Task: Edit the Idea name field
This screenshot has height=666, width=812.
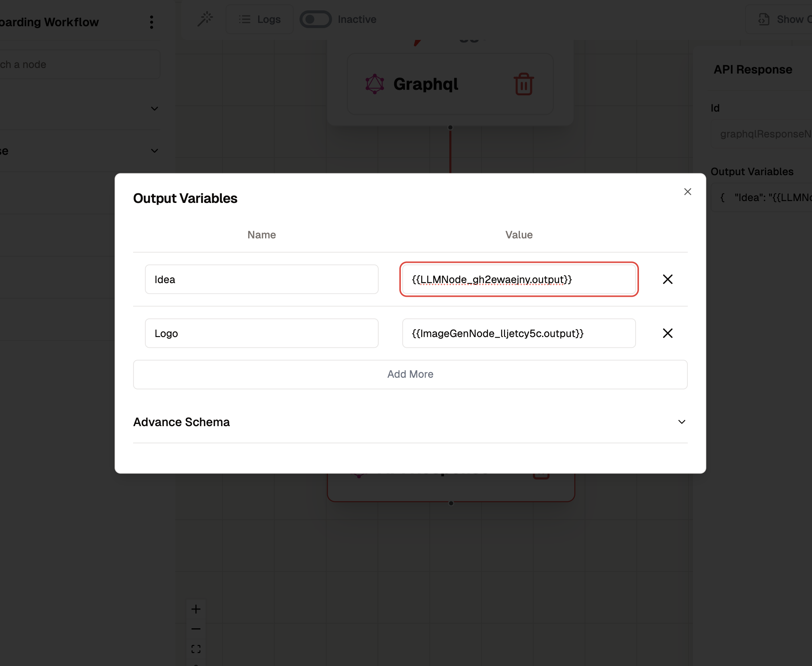Action: coord(261,279)
